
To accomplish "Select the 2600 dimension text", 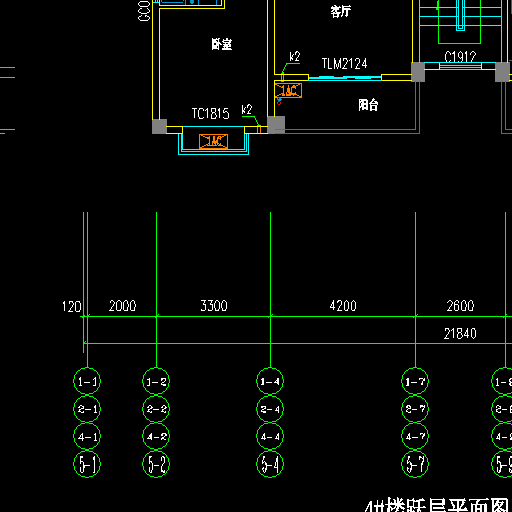I will (x=460, y=306).
